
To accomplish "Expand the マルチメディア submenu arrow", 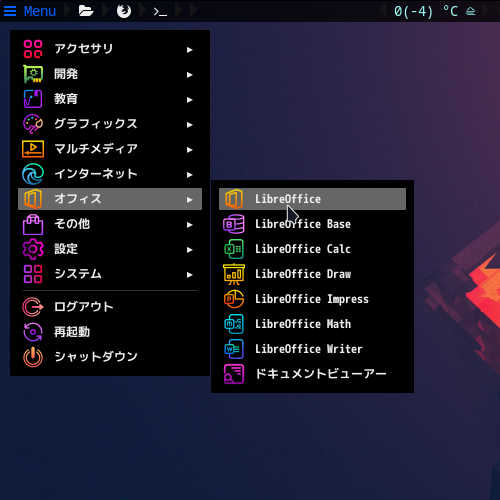I will tap(190, 150).
